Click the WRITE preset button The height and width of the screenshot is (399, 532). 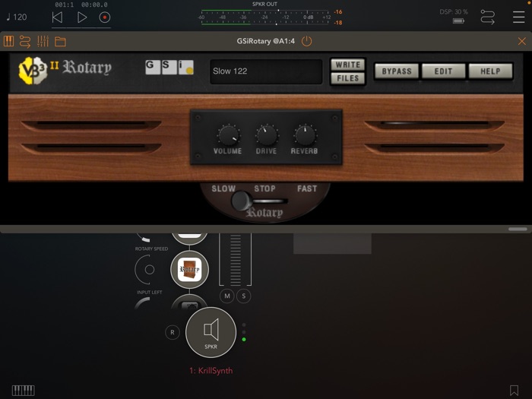pyautogui.click(x=348, y=65)
